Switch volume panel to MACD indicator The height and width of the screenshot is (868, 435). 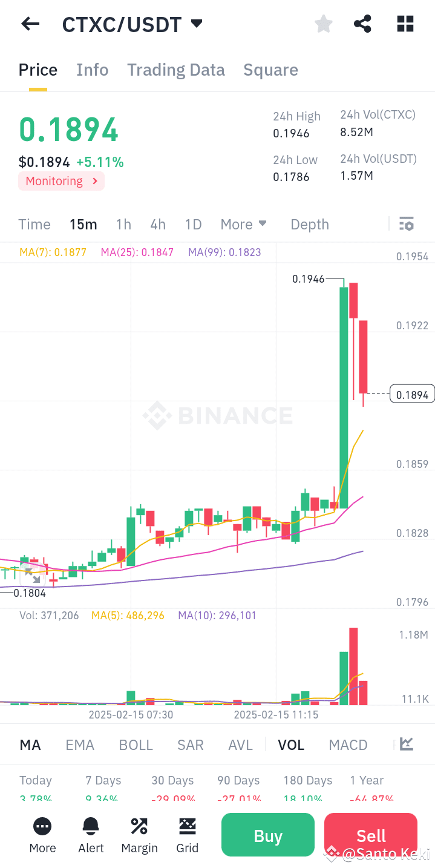pyautogui.click(x=348, y=744)
